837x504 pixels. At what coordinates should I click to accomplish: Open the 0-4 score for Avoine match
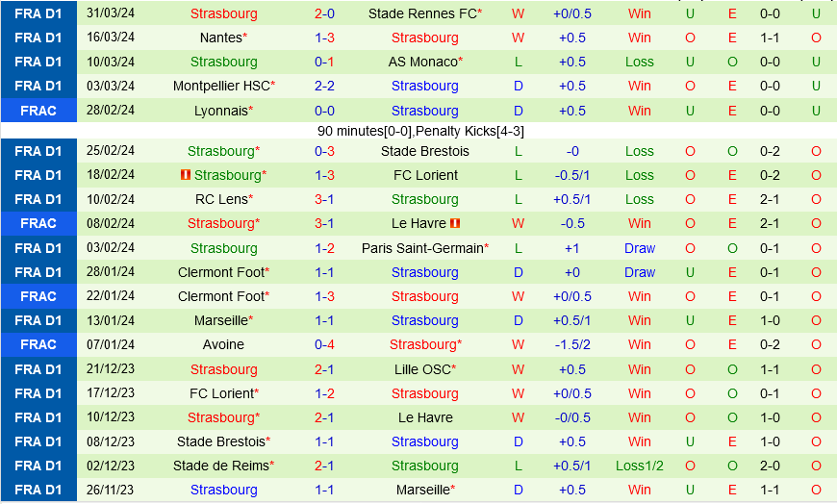[x=324, y=344]
